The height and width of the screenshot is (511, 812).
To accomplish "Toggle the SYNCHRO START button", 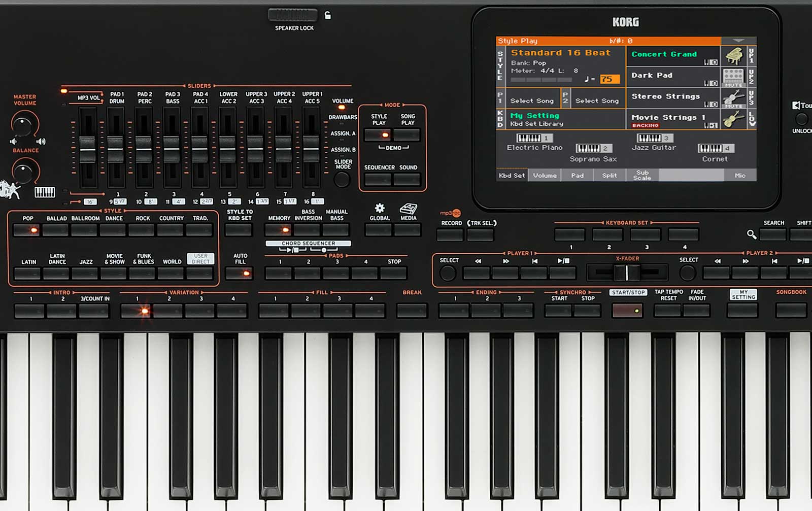I will coord(558,310).
